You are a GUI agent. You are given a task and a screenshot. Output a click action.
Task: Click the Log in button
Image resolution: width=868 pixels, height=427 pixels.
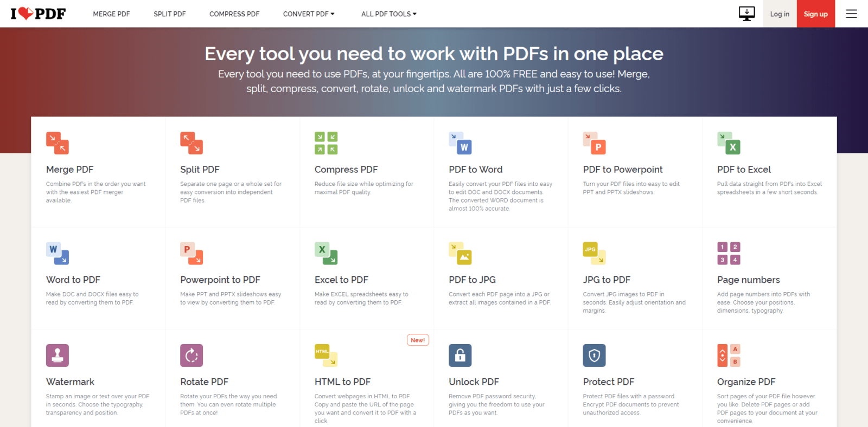point(780,14)
